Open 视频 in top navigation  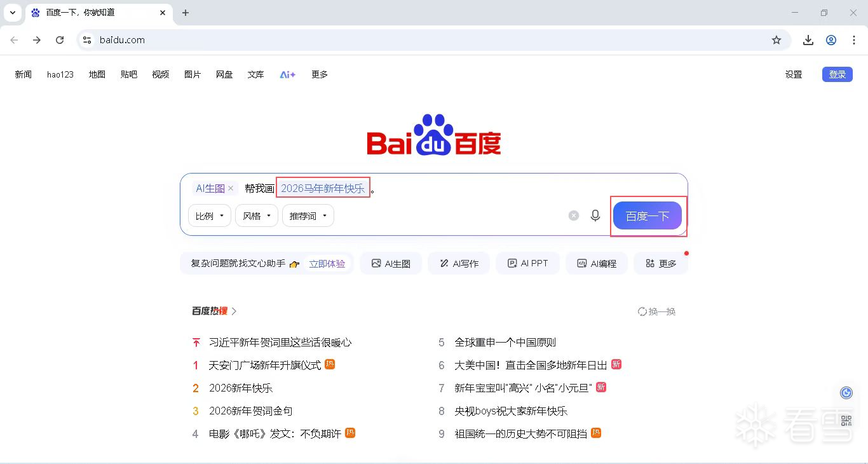(161, 74)
